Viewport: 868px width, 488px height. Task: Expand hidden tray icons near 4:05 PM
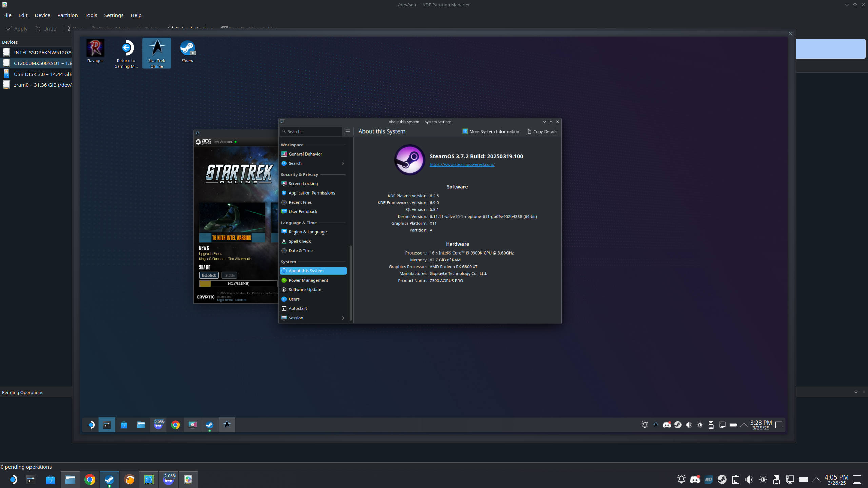point(816,480)
